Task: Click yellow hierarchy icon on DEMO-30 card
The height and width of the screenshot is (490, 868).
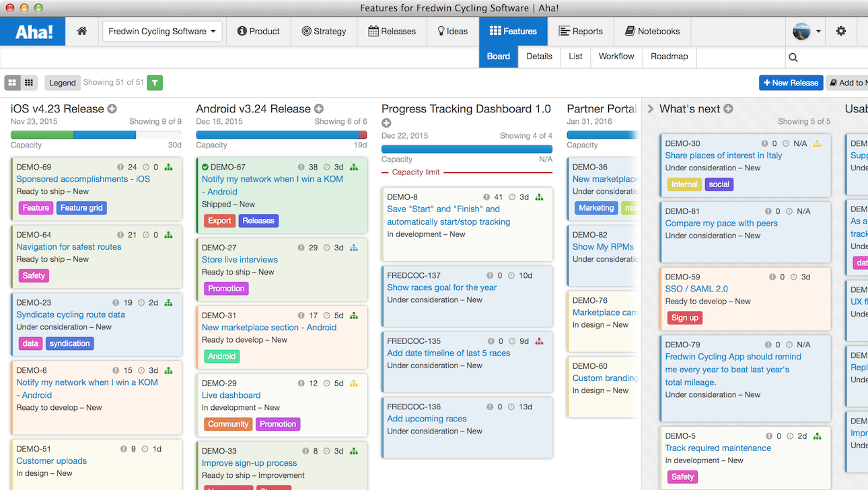Action: pyautogui.click(x=818, y=143)
